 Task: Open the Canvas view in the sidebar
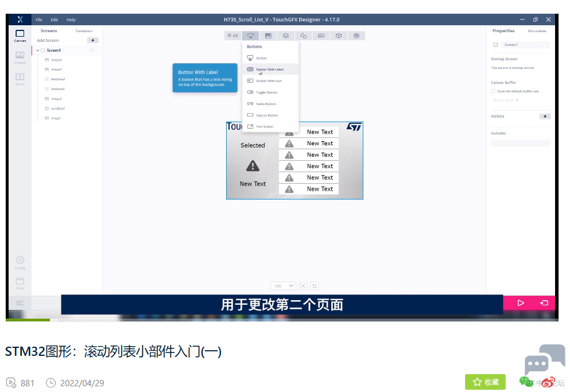20,36
